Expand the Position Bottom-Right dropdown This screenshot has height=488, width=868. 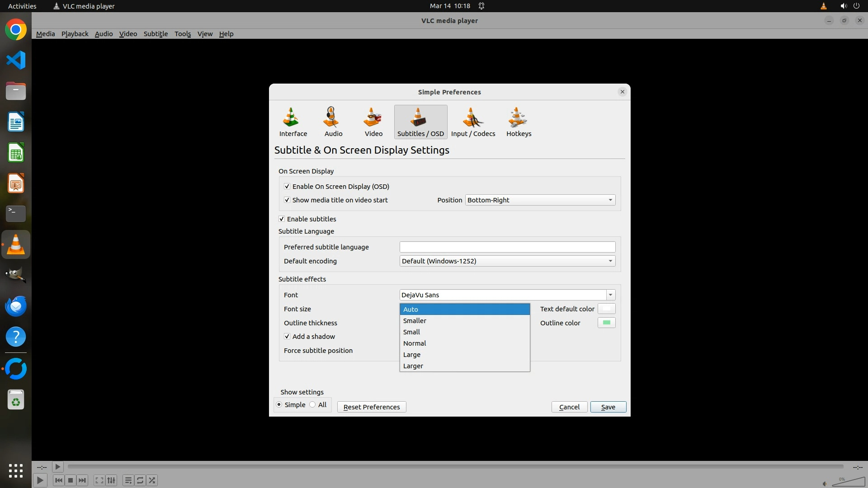(x=540, y=200)
